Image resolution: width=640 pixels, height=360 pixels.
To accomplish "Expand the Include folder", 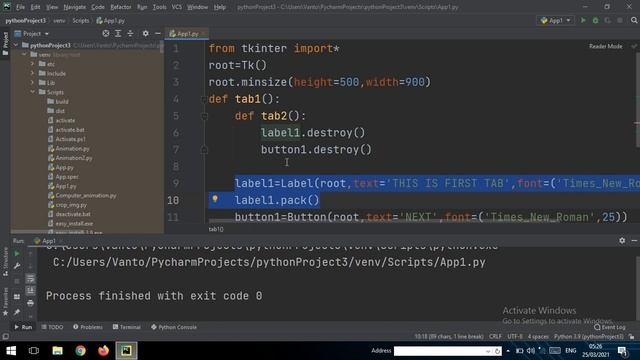I will [32, 73].
